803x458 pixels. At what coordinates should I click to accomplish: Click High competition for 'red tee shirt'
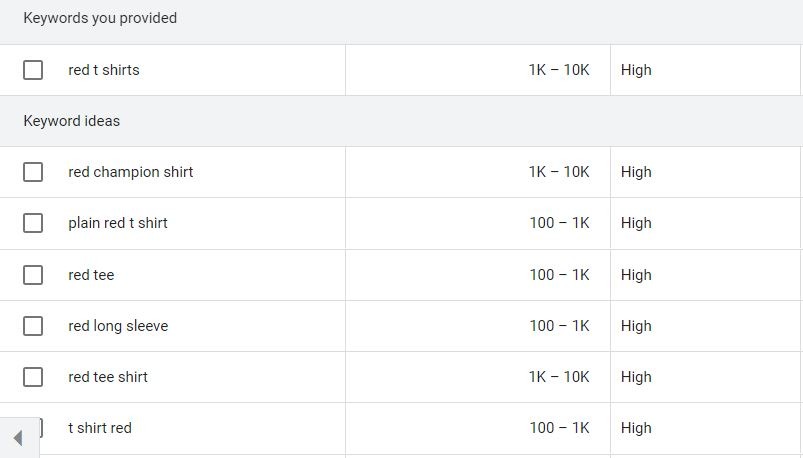coord(636,377)
